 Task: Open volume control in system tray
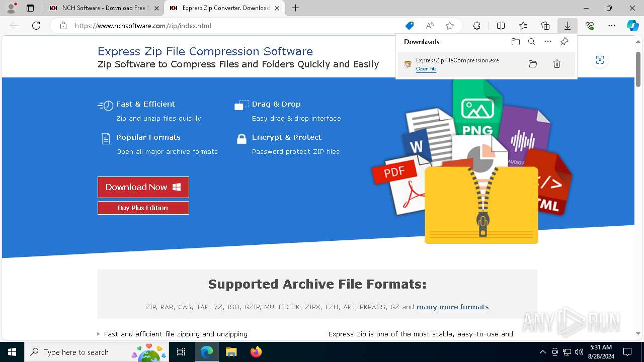(x=579, y=352)
